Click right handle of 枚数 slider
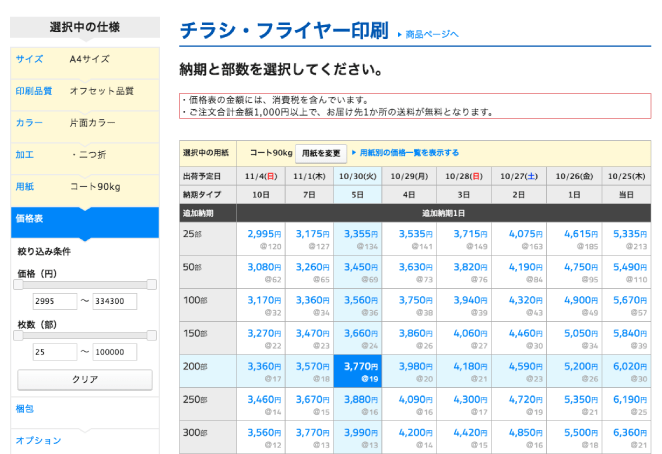 coord(151,336)
